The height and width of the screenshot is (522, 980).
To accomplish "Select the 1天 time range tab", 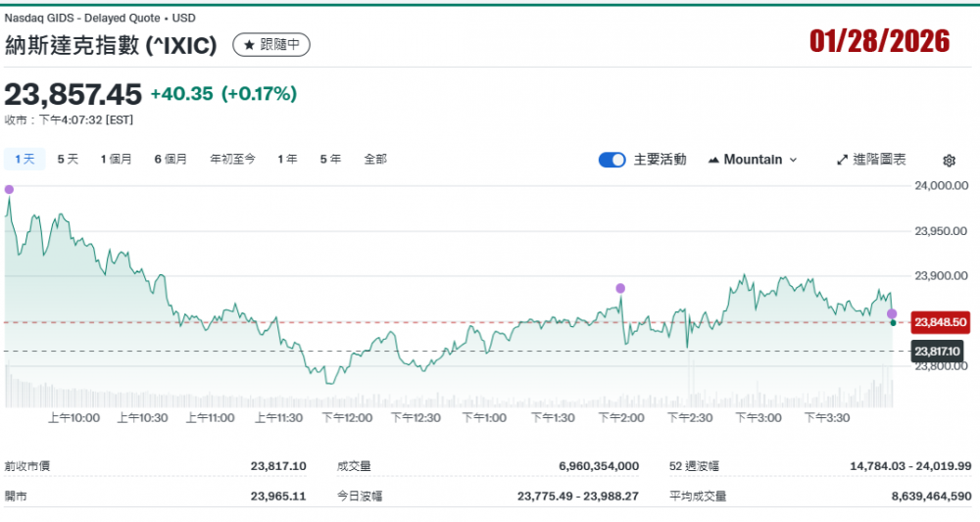I will pos(24,159).
